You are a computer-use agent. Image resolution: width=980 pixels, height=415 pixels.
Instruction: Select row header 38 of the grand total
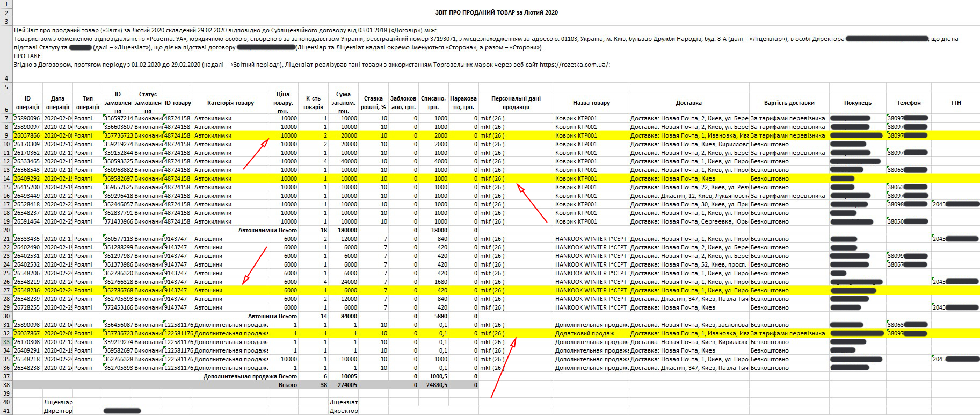[6, 385]
